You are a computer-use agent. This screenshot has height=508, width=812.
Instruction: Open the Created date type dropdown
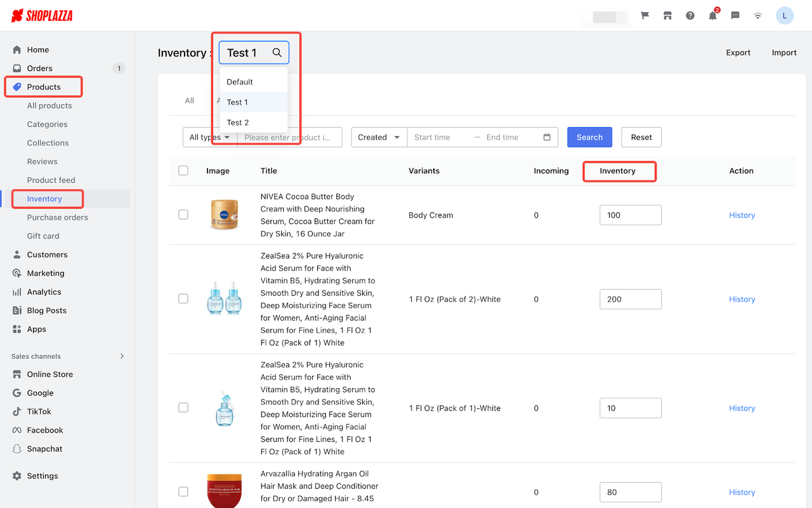click(x=379, y=137)
